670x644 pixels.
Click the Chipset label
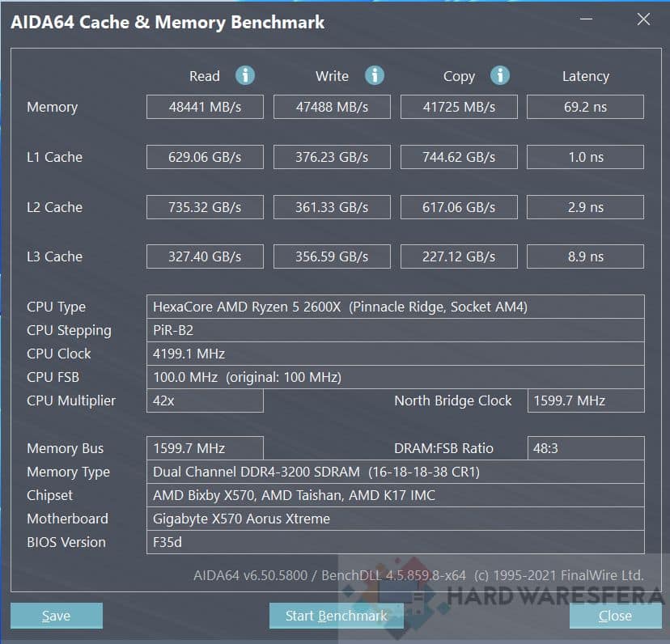click(49, 496)
